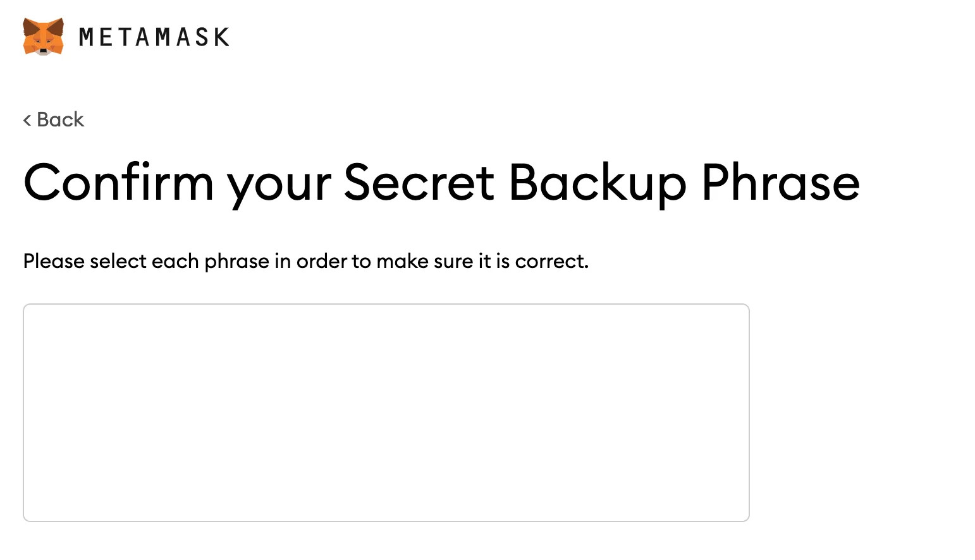
Task: Click the word 'correct.' ending the instructions
Action: pos(552,262)
